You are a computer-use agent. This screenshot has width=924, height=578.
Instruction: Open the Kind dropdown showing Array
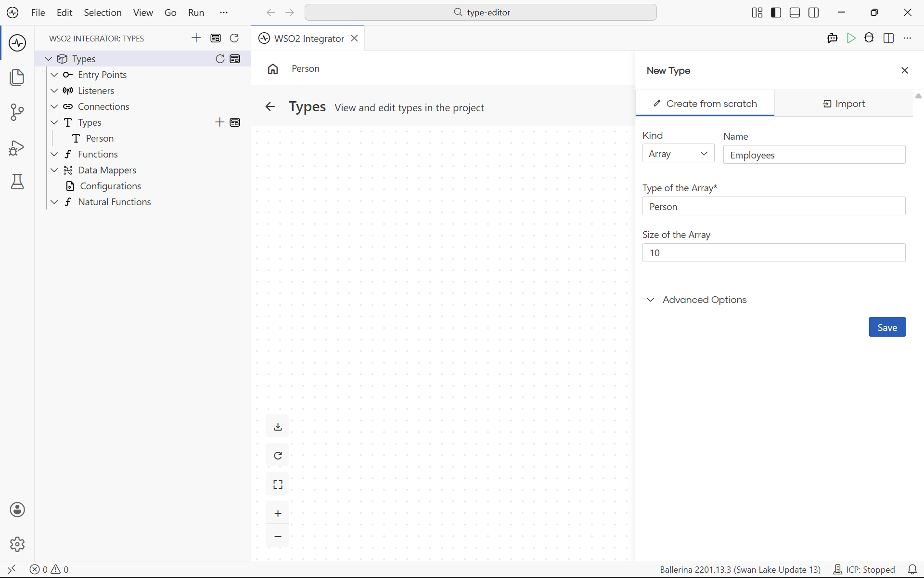coord(678,154)
